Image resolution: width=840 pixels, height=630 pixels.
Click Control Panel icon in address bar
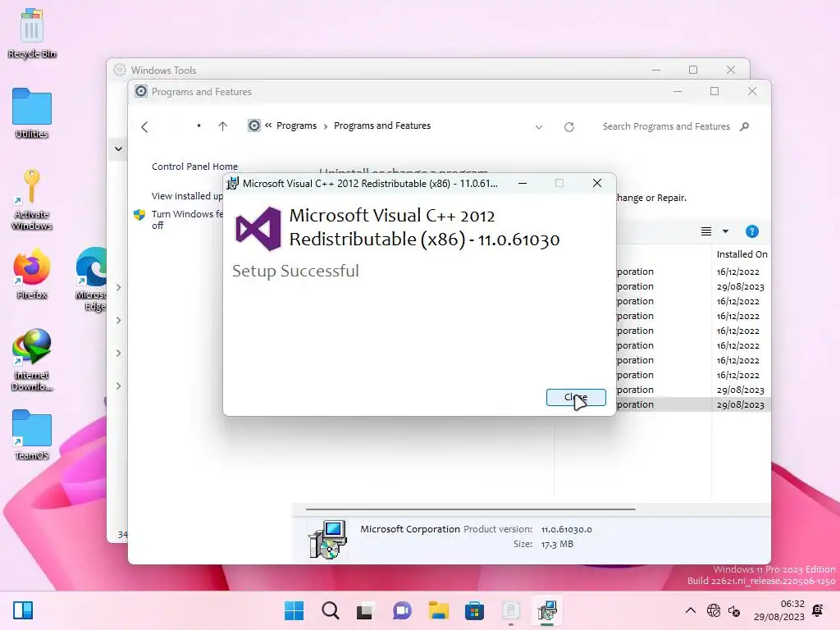(254, 126)
